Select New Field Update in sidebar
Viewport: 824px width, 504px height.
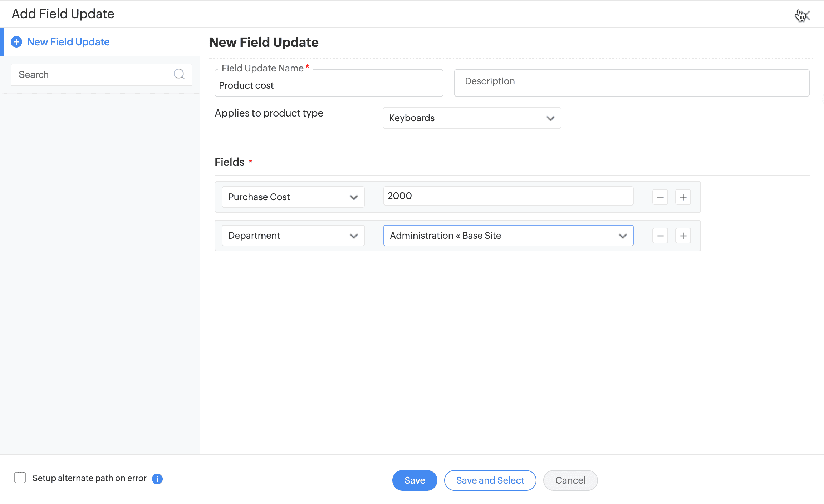coord(68,42)
